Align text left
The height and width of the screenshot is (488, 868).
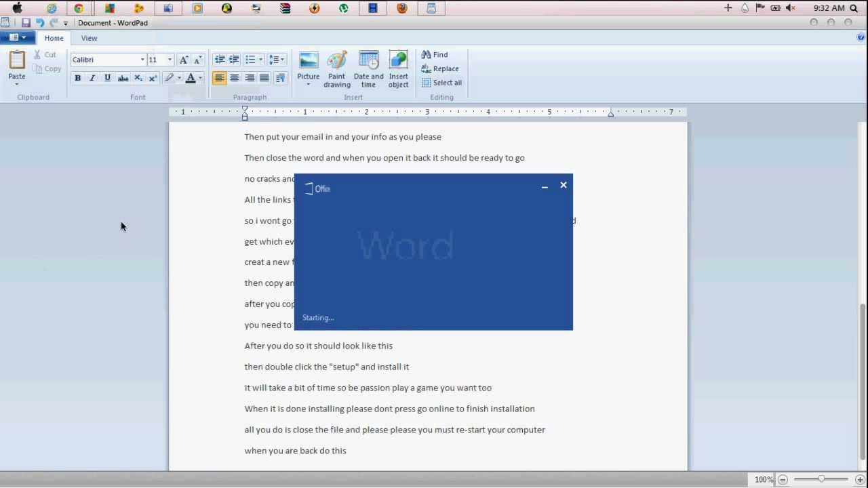(219, 79)
